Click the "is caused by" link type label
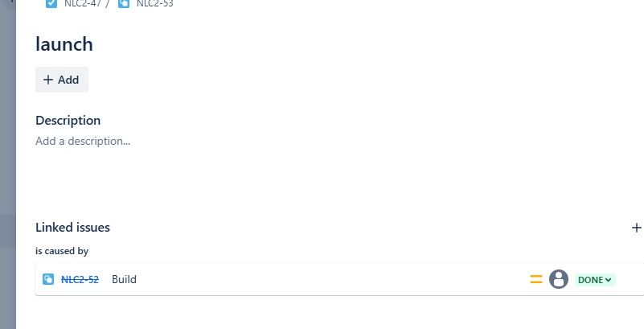This screenshot has height=329, width=644. (62, 250)
